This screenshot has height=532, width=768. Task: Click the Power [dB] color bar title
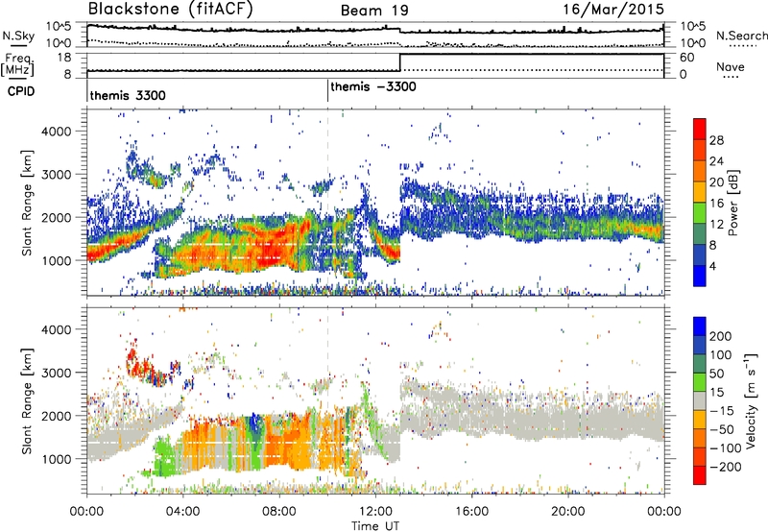pyautogui.click(x=732, y=203)
